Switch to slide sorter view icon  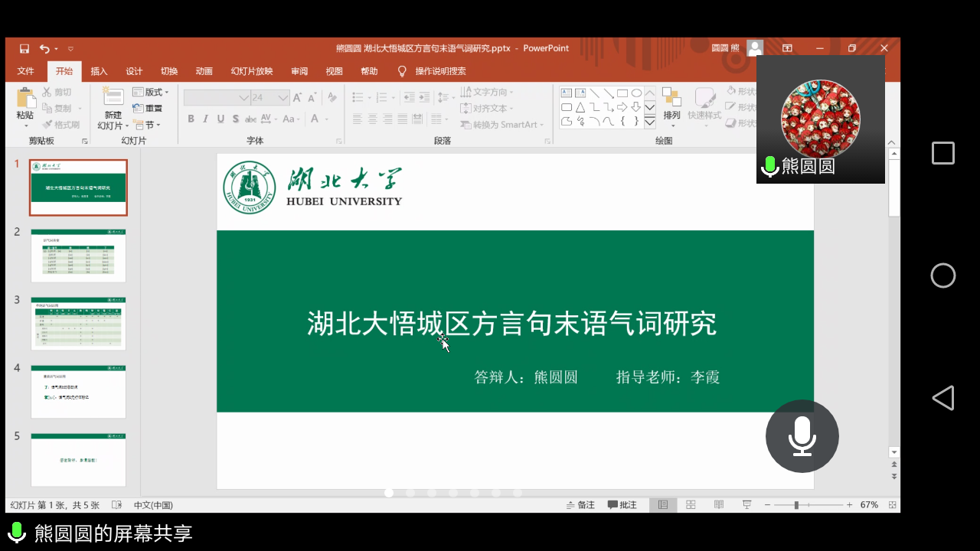coord(691,505)
